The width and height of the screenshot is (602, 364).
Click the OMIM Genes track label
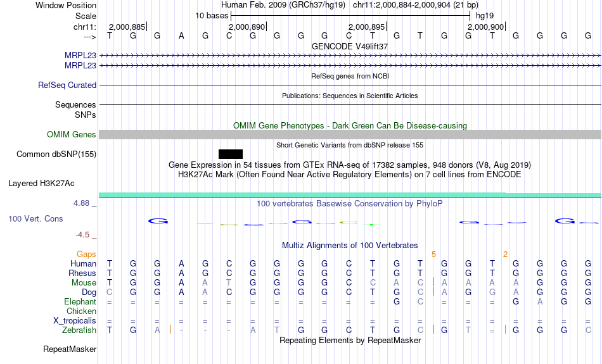71,135
